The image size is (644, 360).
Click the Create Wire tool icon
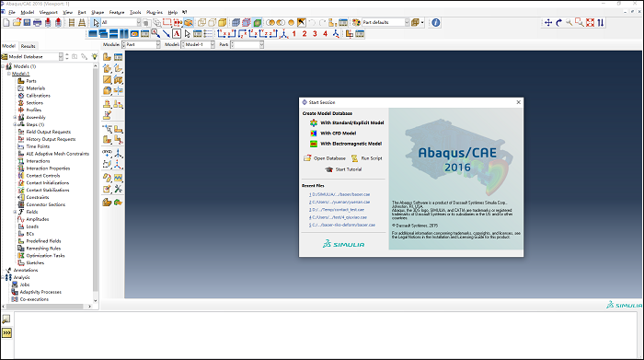[108, 79]
